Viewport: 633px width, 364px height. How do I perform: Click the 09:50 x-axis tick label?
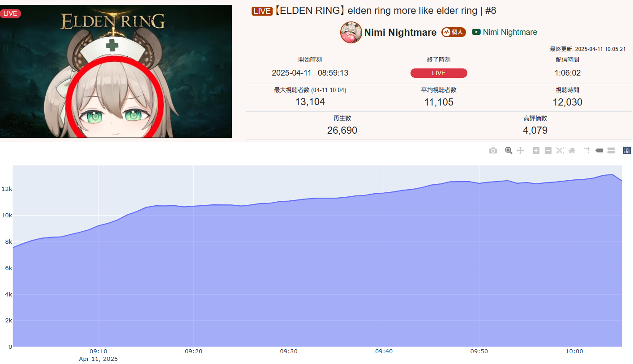pyautogui.click(x=479, y=351)
